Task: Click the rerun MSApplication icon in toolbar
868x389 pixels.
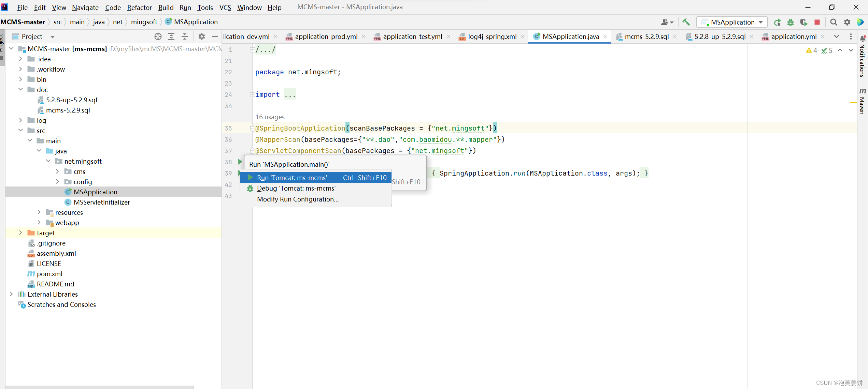Action: pyautogui.click(x=777, y=22)
